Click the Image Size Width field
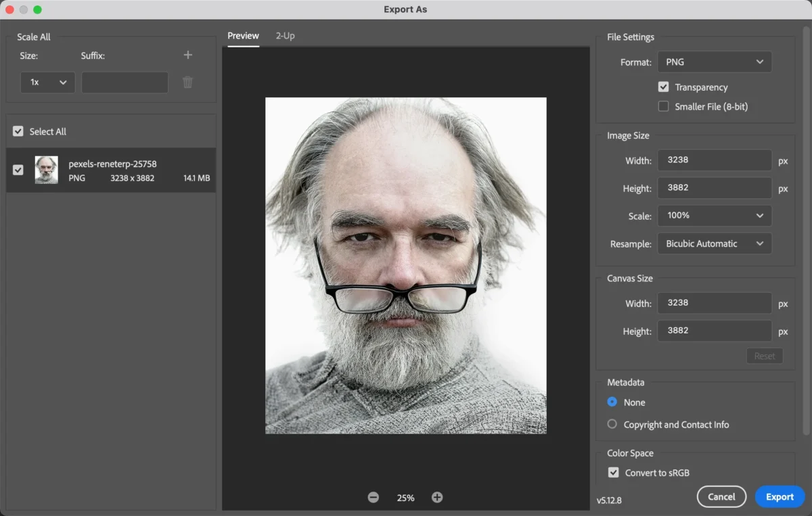 [714, 160]
